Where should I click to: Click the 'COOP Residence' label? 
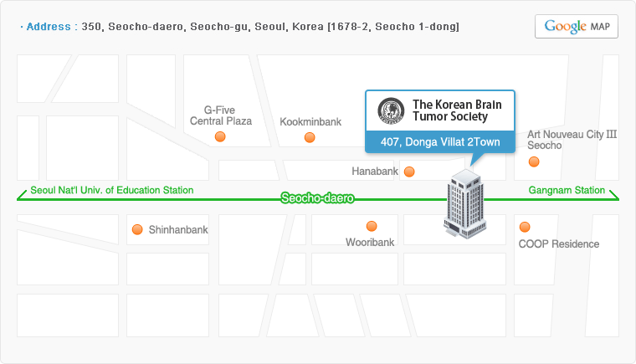[x=558, y=244]
